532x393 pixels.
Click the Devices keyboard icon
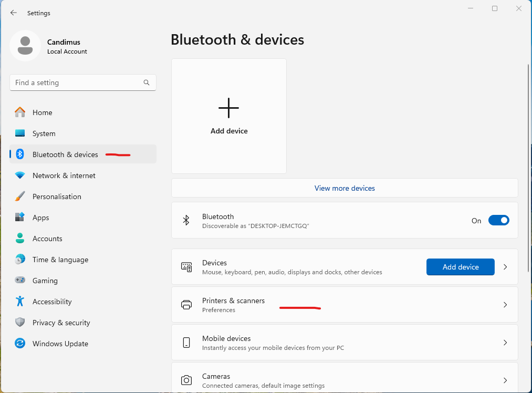[x=186, y=267]
